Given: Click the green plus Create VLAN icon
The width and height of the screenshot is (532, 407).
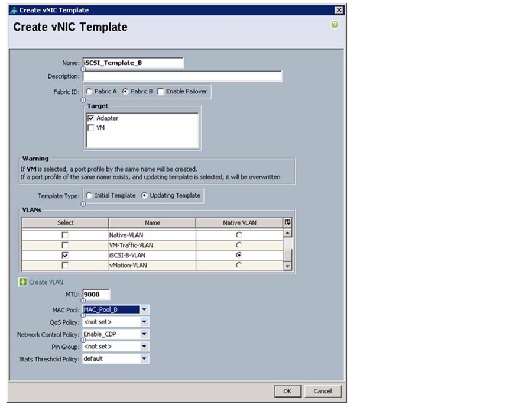Looking at the screenshot, I should [x=22, y=282].
